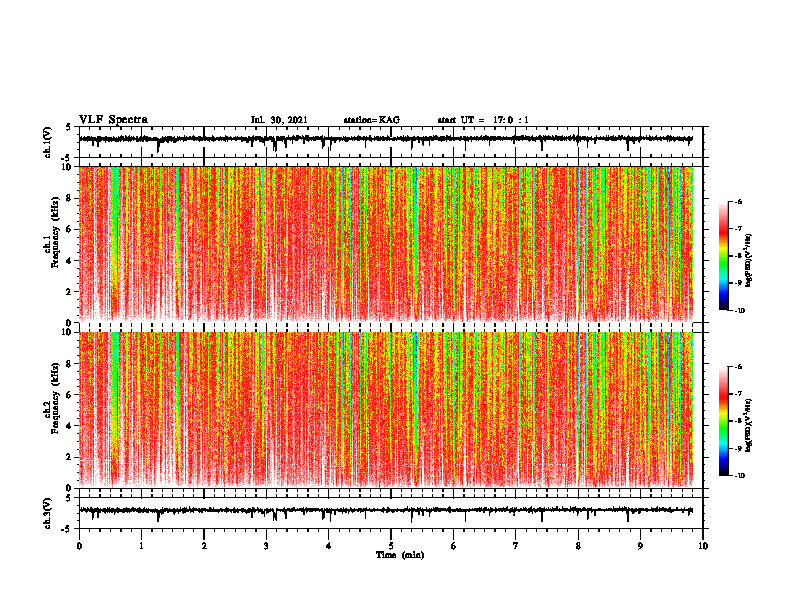792x612 pixels.
Task: Click the "5" volt tick of ch.3(V) axis
Action: tap(68, 498)
